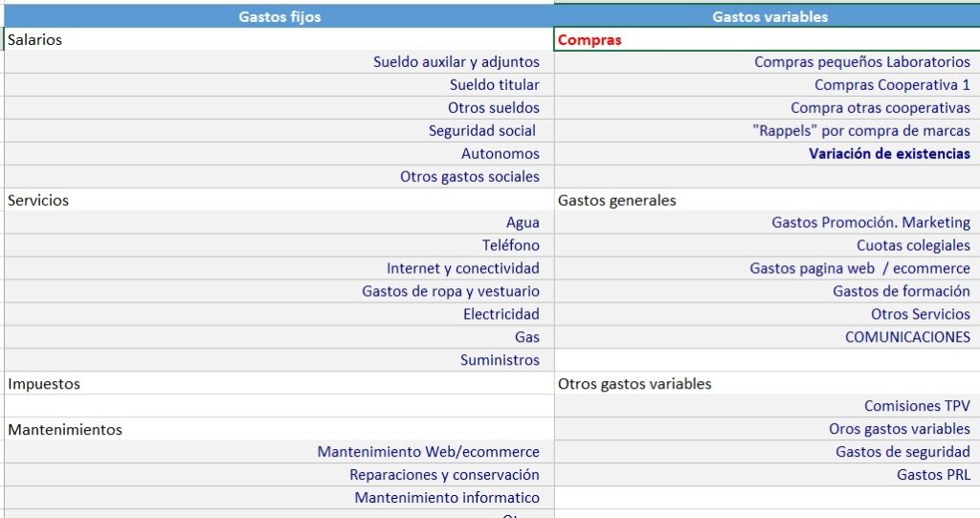Viewport: 980px width, 518px height.
Task: Click the Sueldo auxilar y adjuntos cell
Action: pyautogui.click(x=279, y=62)
